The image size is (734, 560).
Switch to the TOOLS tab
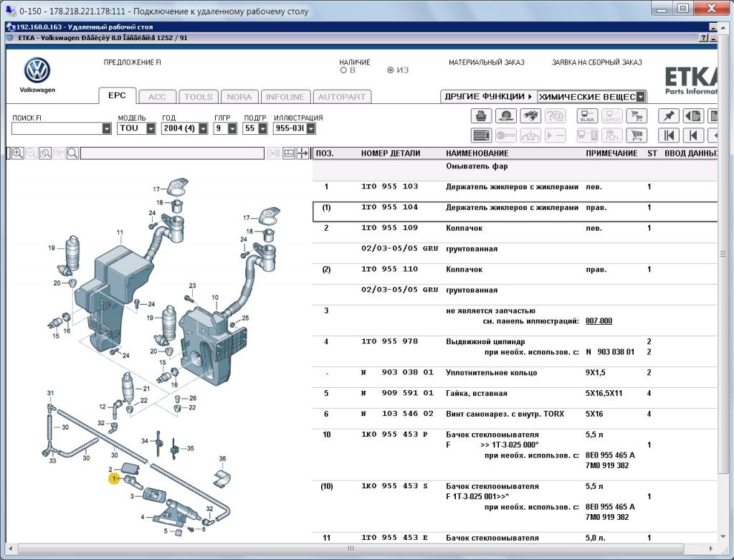pos(198,97)
